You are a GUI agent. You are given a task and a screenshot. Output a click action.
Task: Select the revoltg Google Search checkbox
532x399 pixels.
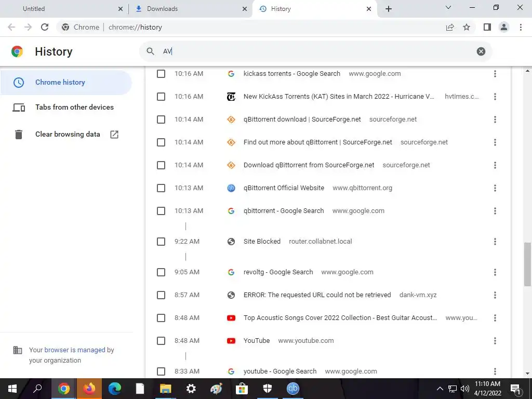point(161,272)
